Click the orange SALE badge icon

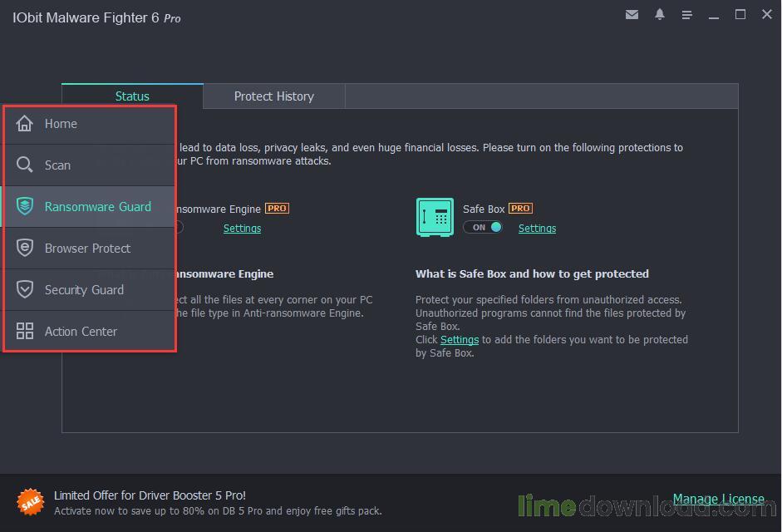[31, 502]
